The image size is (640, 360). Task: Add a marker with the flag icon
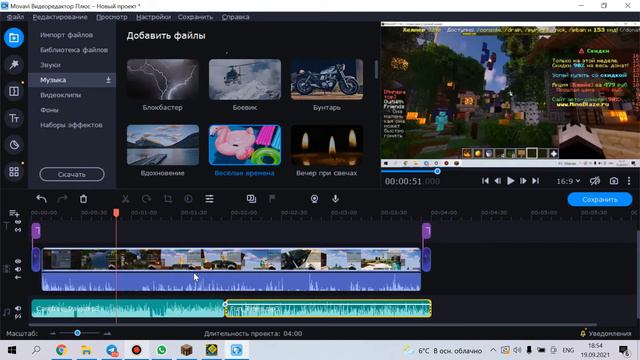pos(272,199)
